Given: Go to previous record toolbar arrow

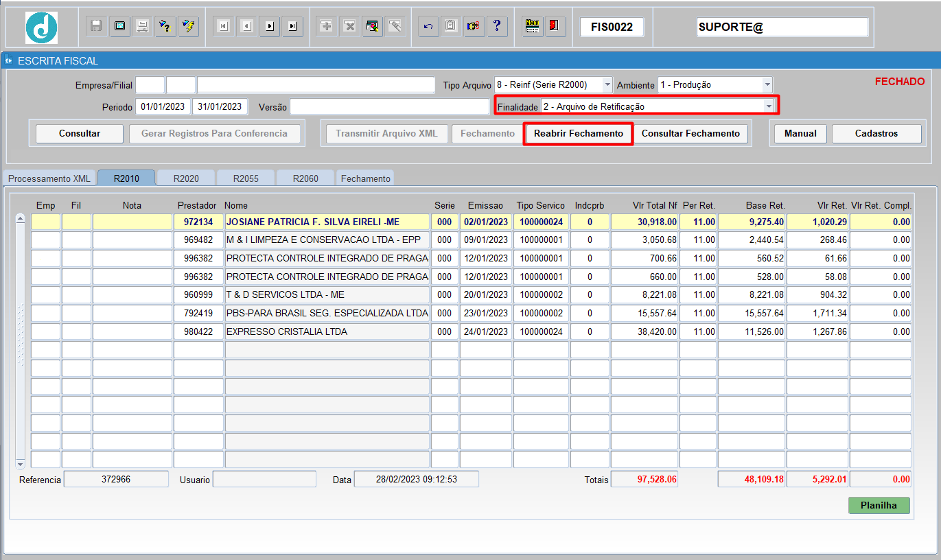Looking at the screenshot, I should pyautogui.click(x=246, y=26).
